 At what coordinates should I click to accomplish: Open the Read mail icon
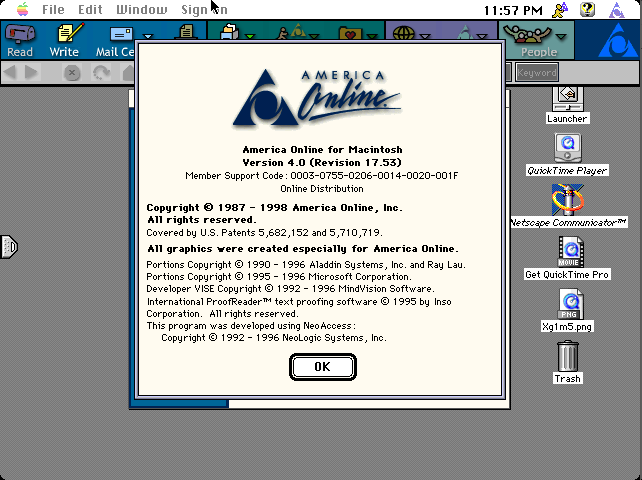coord(20,40)
